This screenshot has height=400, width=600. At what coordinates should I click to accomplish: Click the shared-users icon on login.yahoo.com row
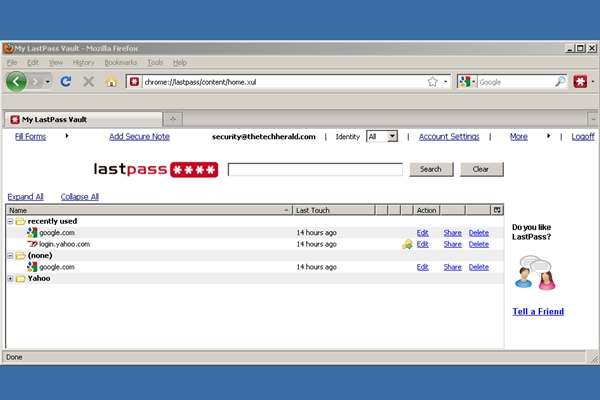[x=407, y=244]
